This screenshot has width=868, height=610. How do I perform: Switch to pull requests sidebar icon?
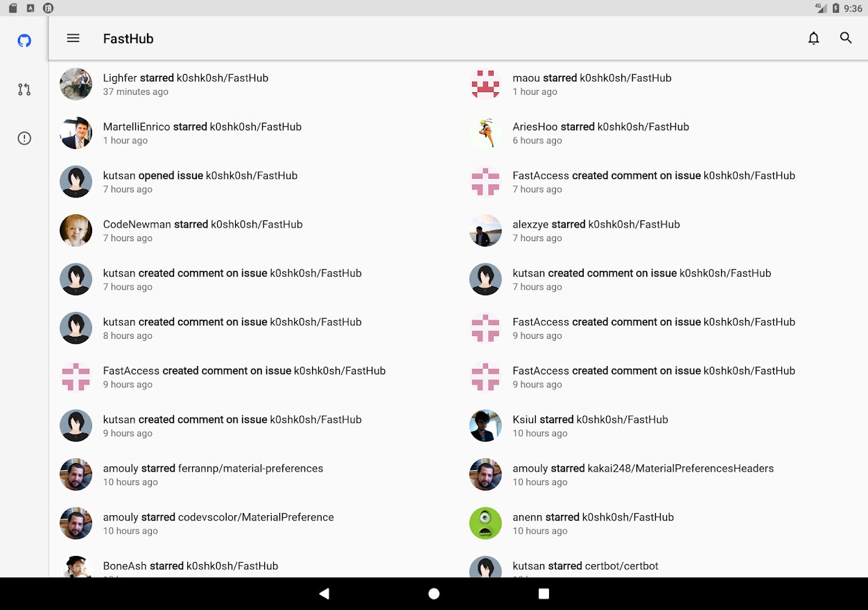coord(24,89)
